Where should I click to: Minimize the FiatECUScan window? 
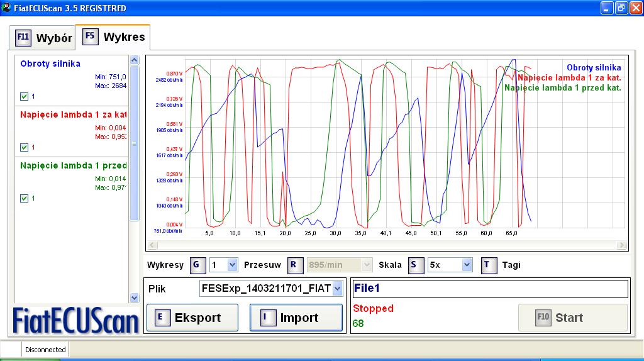click(607, 8)
